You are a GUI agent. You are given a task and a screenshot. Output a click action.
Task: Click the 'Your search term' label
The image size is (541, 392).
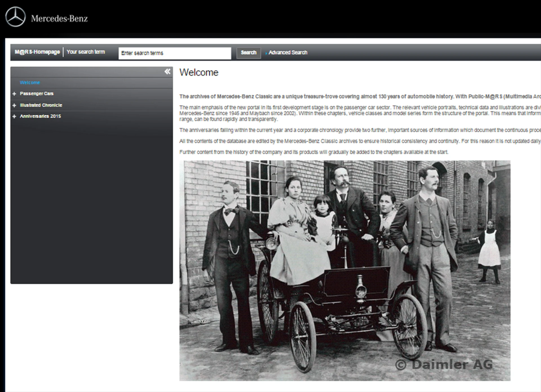coord(86,52)
